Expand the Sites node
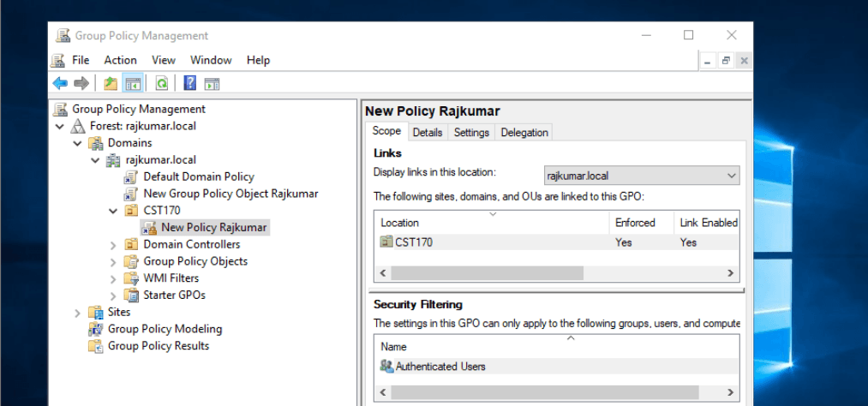Viewport: 868px width, 406px height. 77,313
